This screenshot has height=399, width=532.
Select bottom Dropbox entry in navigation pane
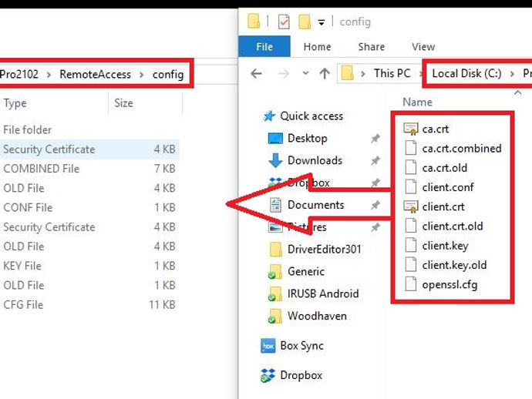pos(301,375)
